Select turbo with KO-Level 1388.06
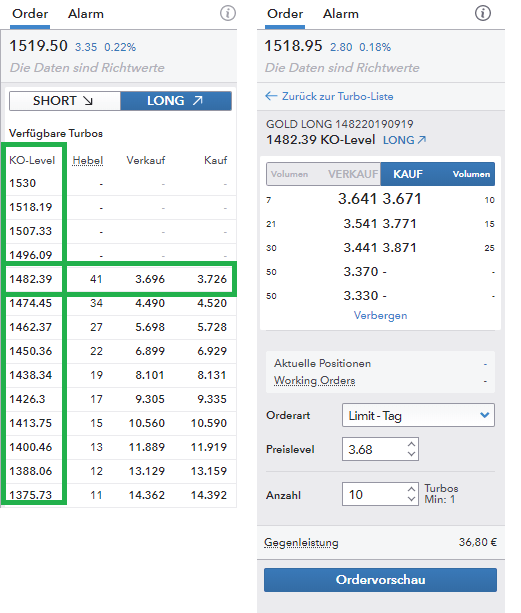Image resolution: width=521 pixels, height=613 pixels. 119,471
